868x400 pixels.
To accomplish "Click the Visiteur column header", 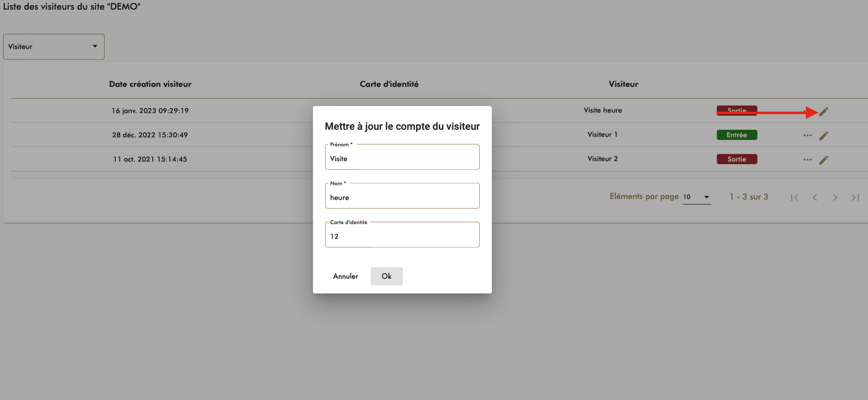I will (x=623, y=84).
